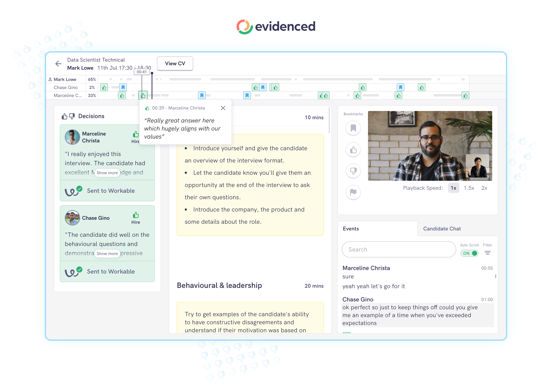Toggle Auto Scroll switch off
The image size is (552, 392).
(469, 253)
